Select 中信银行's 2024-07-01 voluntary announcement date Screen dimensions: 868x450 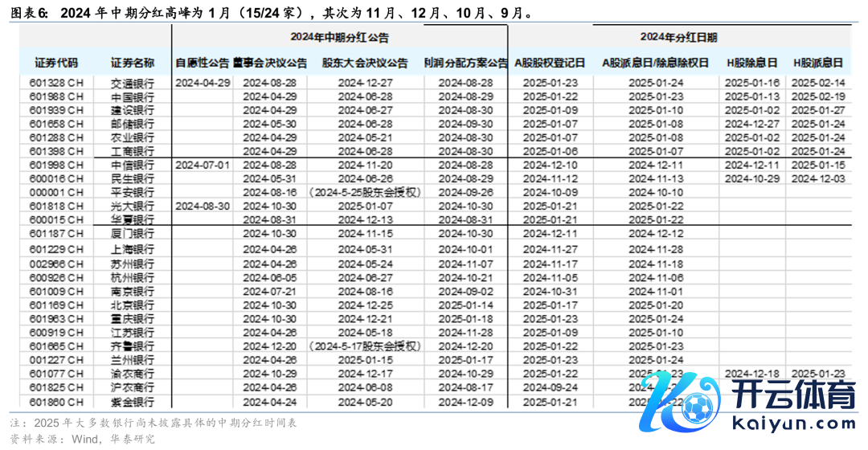click(x=203, y=164)
